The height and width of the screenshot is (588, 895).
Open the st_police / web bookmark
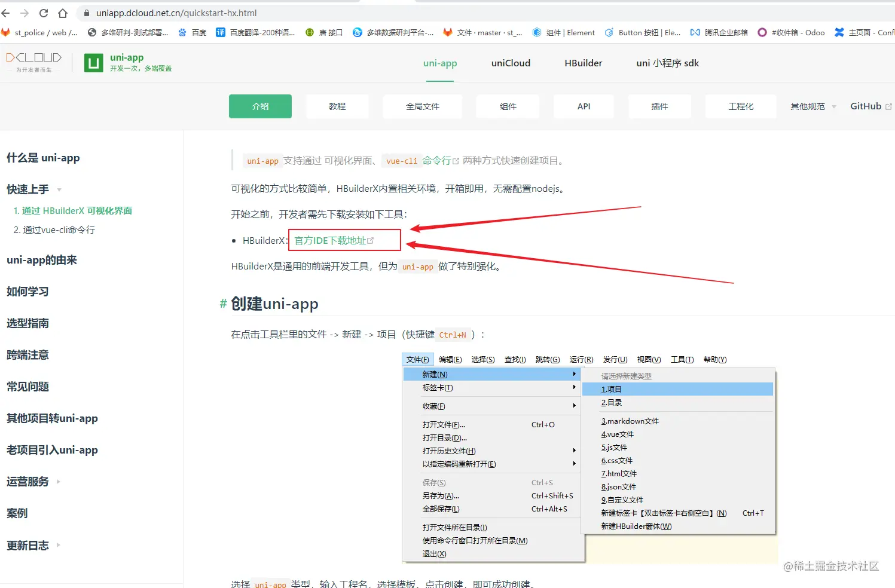coord(40,33)
